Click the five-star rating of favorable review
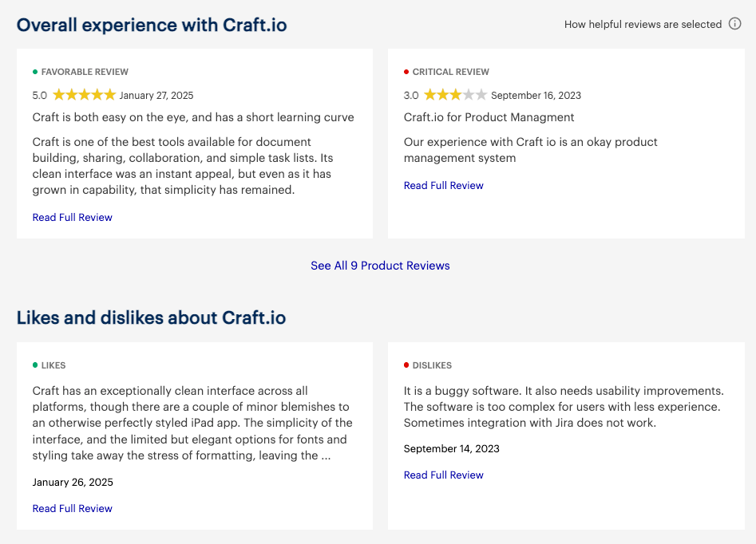This screenshot has height=544, width=756. coord(85,94)
